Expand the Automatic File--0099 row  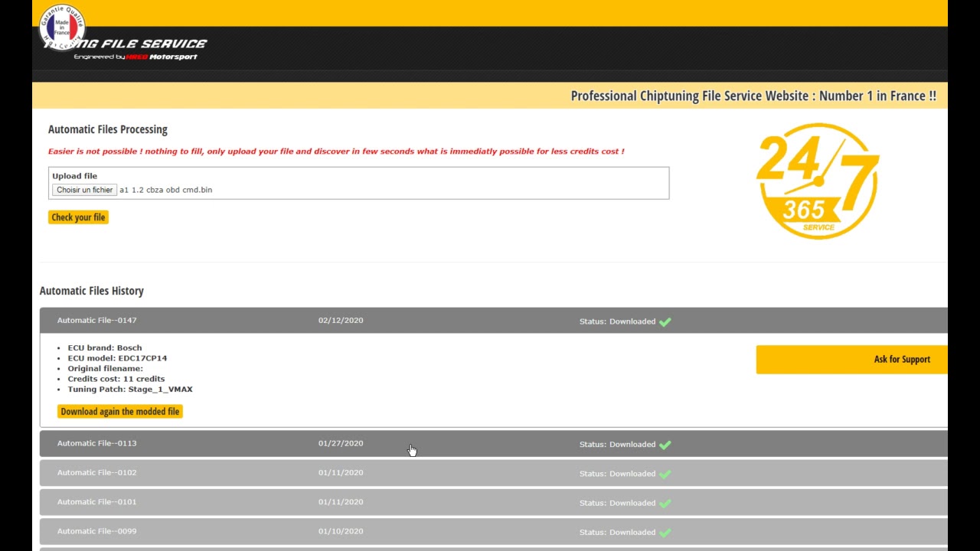[494, 531]
